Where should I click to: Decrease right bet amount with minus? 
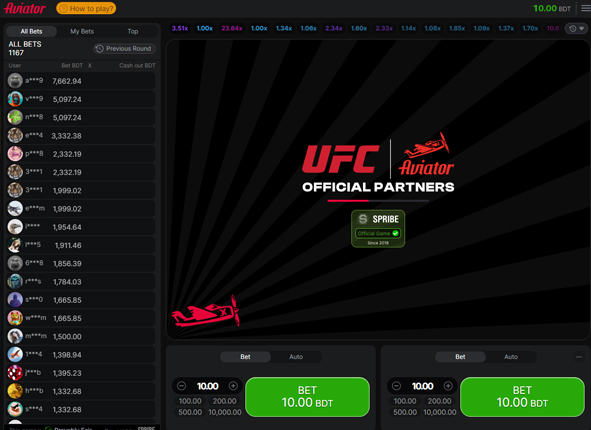(x=396, y=386)
